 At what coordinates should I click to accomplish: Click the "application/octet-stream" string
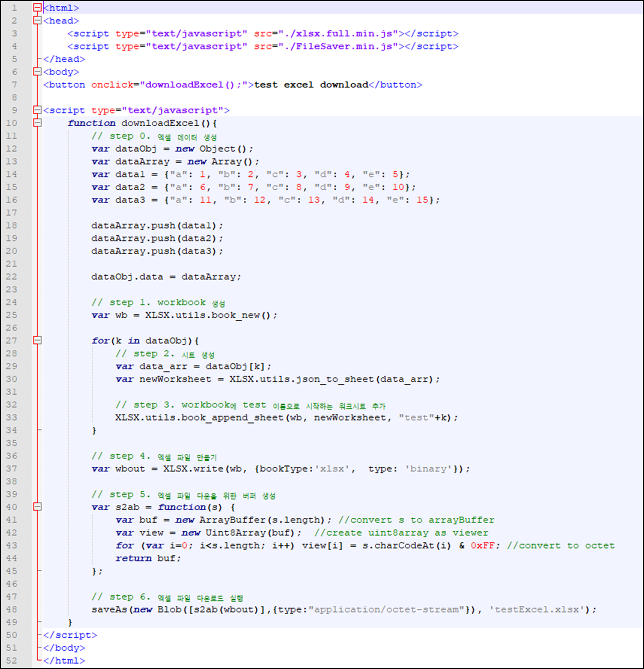386,609
